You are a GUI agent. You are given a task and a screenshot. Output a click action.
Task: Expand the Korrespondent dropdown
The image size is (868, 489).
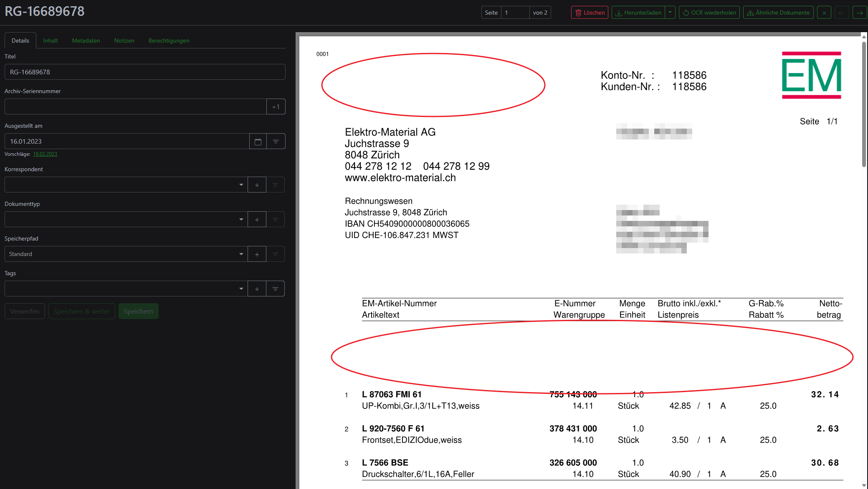[x=241, y=184]
